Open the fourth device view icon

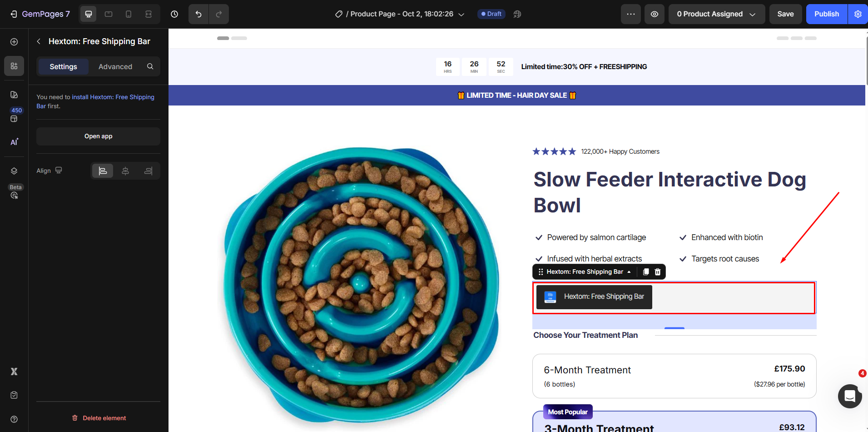[x=149, y=14]
